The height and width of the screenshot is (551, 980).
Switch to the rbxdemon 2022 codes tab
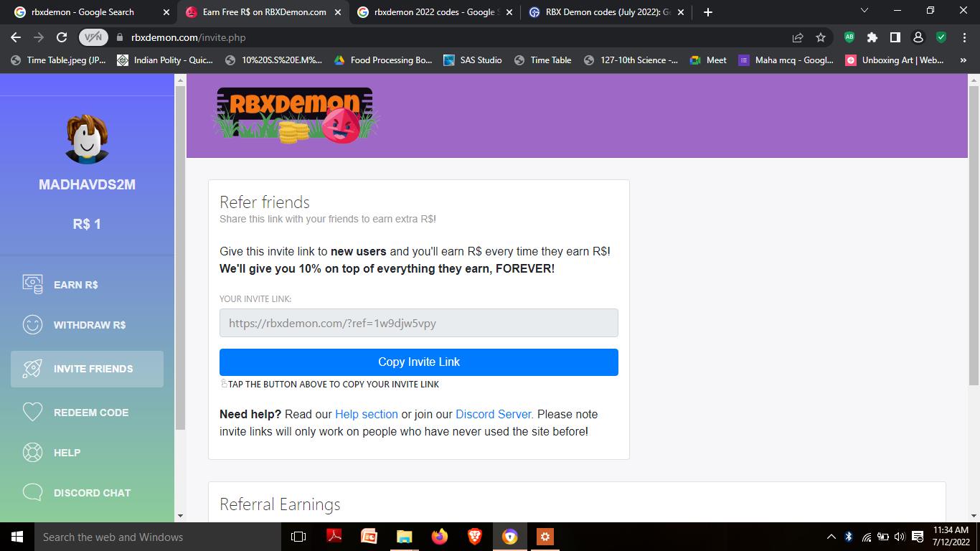pos(434,12)
